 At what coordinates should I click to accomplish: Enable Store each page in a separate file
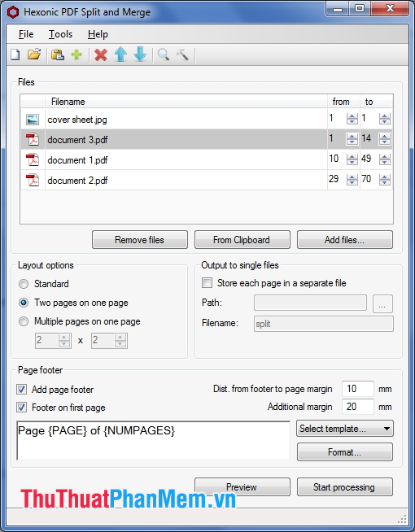pyautogui.click(x=207, y=282)
